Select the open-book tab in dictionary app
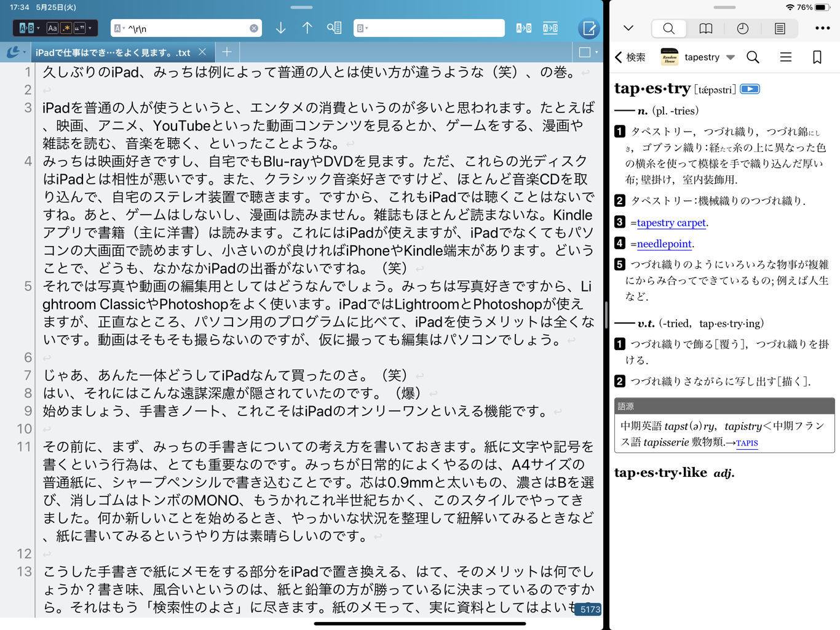The image size is (840, 630). (706, 28)
